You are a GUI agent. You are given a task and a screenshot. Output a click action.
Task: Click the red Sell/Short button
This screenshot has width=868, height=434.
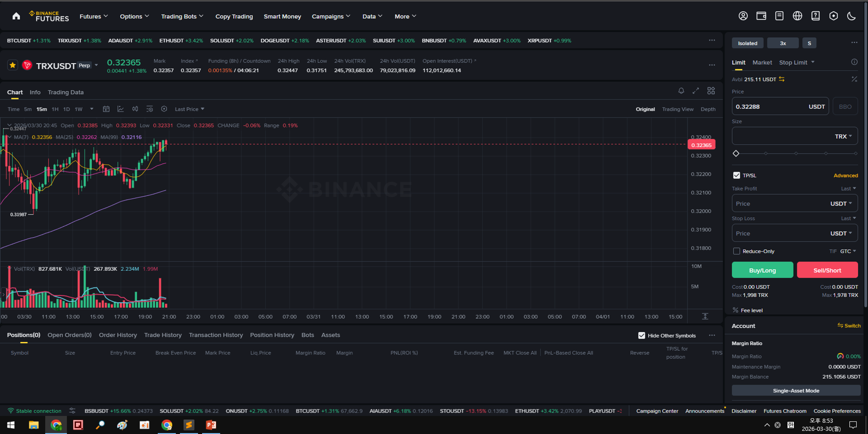click(x=827, y=270)
